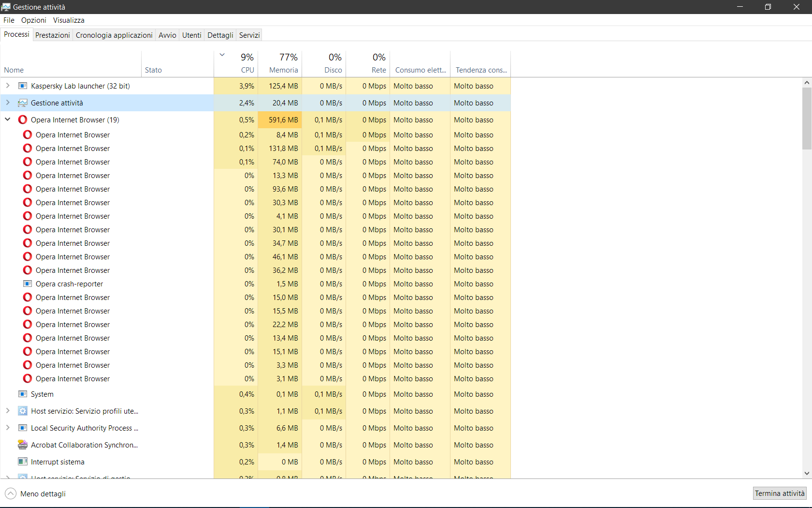Select the Interrupt sistema row
The image size is (812, 508).
(x=255, y=462)
